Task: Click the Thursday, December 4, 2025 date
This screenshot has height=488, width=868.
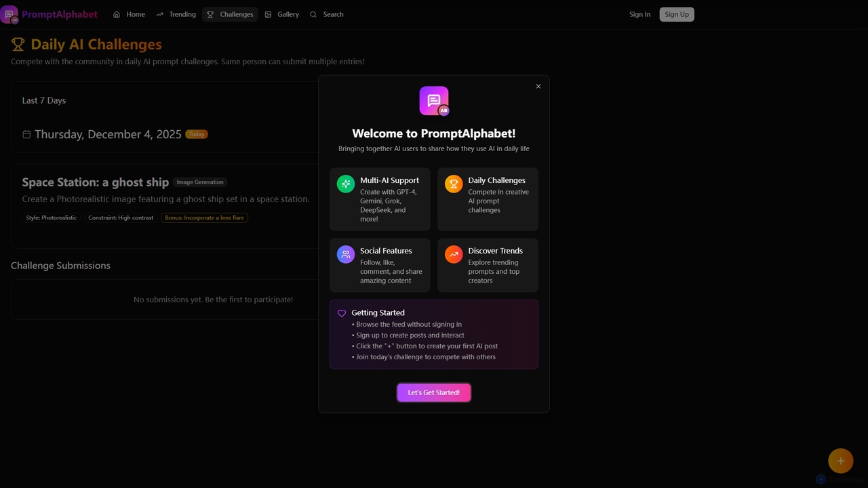Action: coord(108,134)
